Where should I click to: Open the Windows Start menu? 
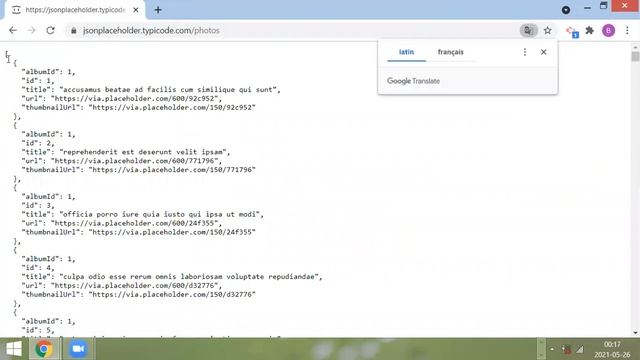[x=14, y=349]
